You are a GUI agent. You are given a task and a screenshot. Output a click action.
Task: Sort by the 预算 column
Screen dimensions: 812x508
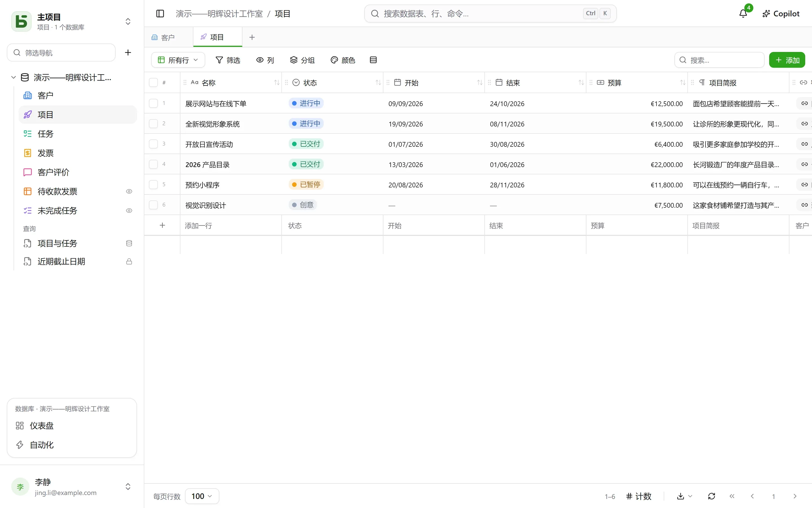(x=683, y=83)
